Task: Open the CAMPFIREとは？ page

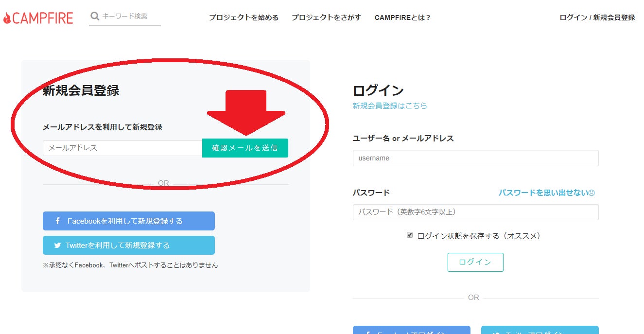Action: pyautogui.click(x=402, y=18)
